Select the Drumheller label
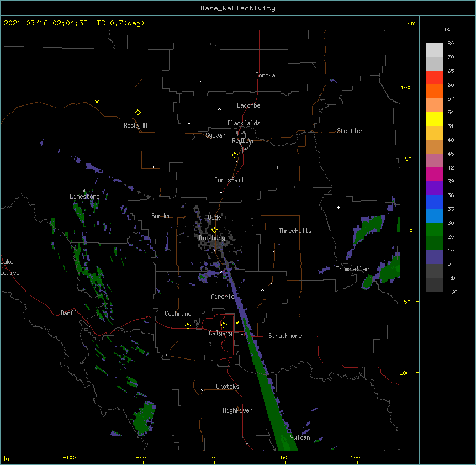The height and width of the screenshot is (465, 476). pyautogui.click(x=352, y=269)
